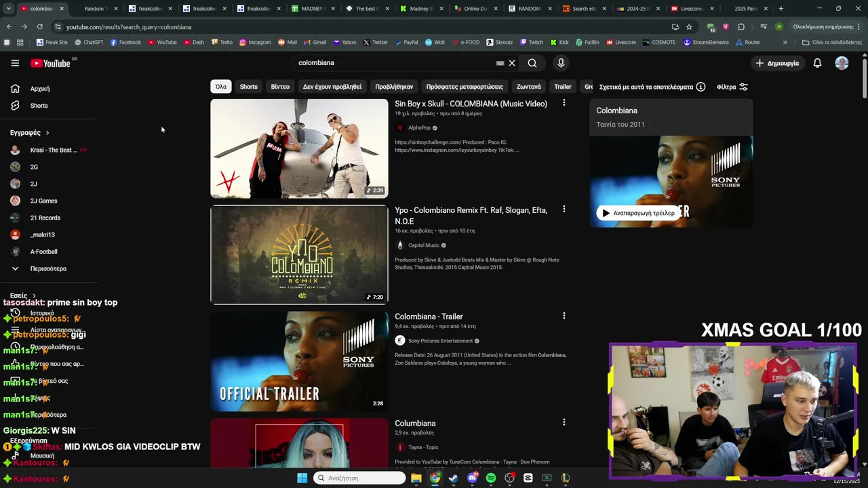The height and width of the screenshot is (488, 868).
Task: Select the Όλα filter chip
Action: (221, 87)
